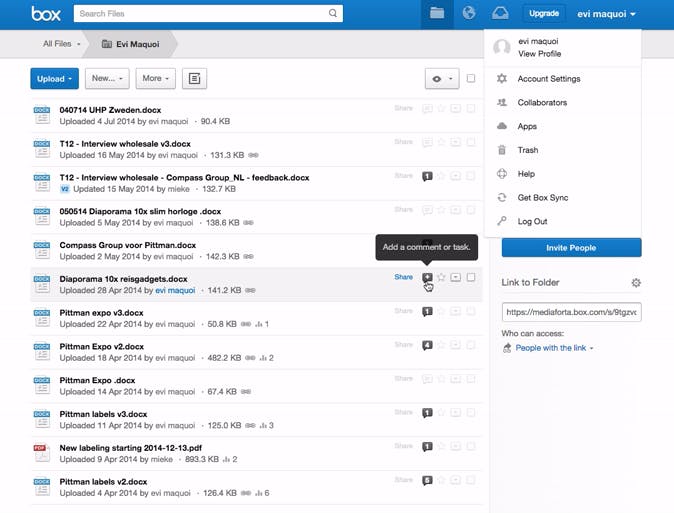
Task: Open Link to Folder settings gear
Action: click(636, 283)
